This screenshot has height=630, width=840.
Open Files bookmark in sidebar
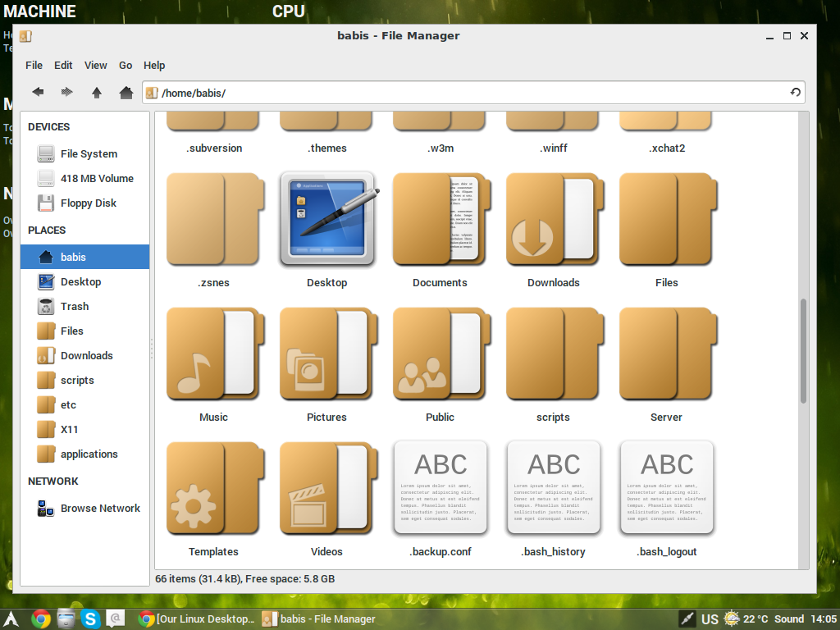point(84,331)
